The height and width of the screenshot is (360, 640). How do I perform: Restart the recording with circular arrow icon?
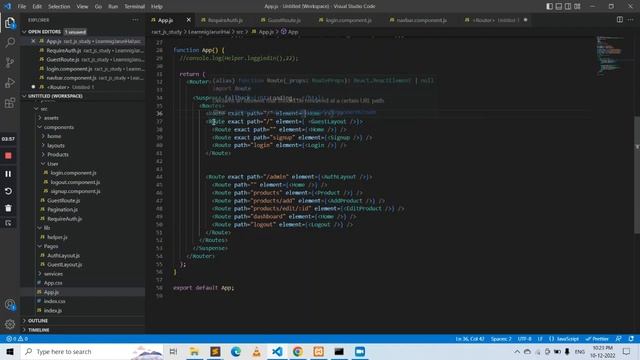[8, 191]
